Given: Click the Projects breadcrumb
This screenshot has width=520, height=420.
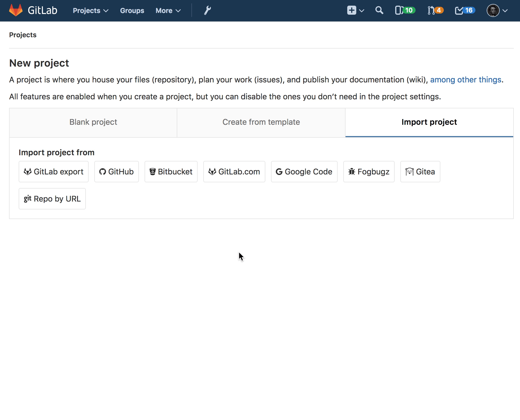Looking at the screenshot, I should pos(23,35).
